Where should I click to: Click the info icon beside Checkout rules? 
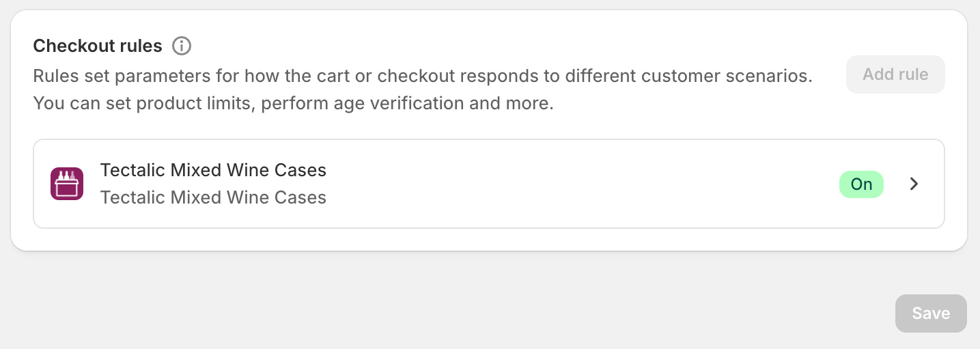pyautogui.click(x=181, y=46)
